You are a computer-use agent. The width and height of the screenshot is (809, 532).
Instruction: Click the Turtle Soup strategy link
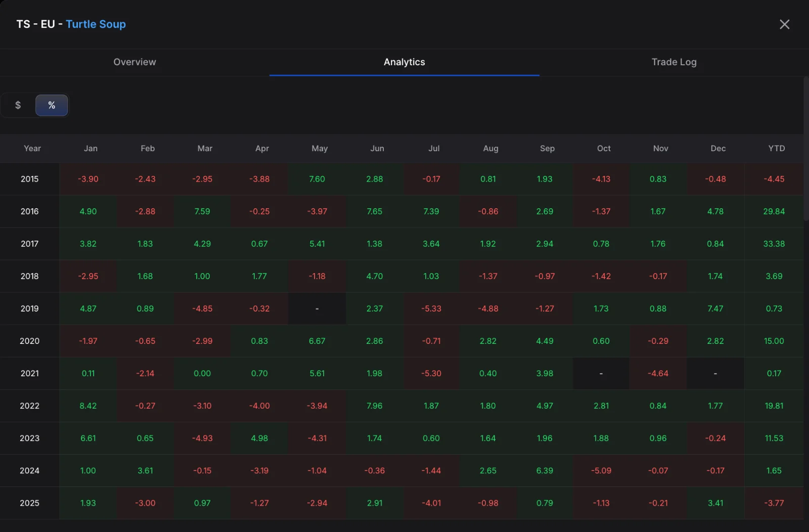pos(96,24)
